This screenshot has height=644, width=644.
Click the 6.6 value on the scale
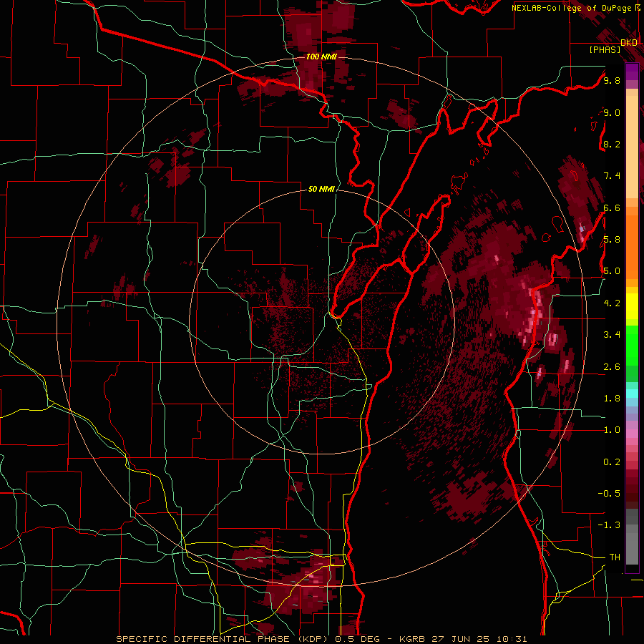click(x=612, y=208)
